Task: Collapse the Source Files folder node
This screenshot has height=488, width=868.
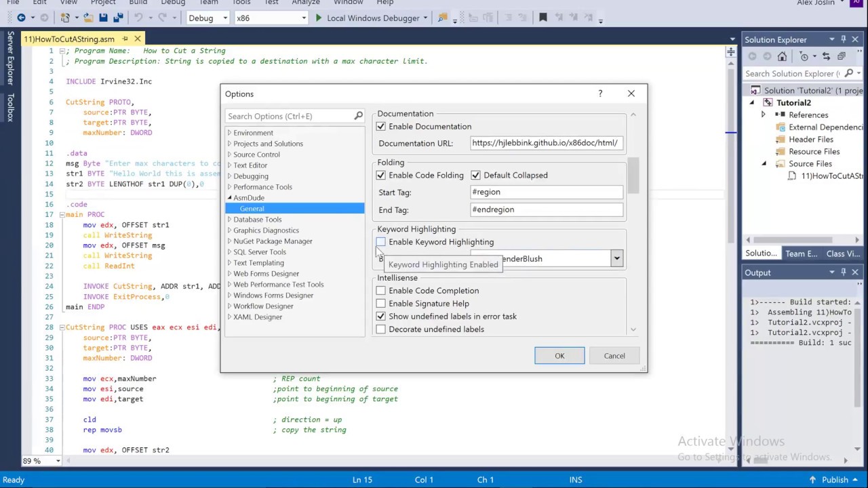Action: click(x=764, y=163)
